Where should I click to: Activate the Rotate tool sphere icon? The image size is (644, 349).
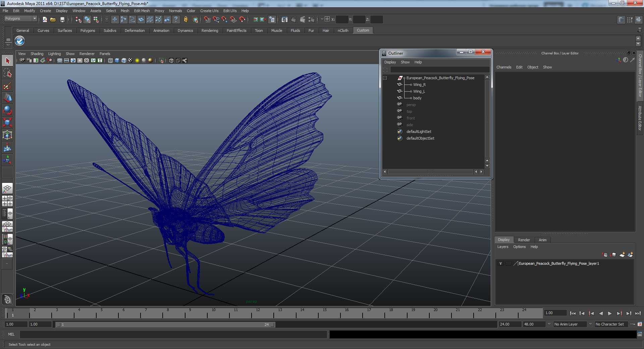pyautogui.click(x=7, y=110)
